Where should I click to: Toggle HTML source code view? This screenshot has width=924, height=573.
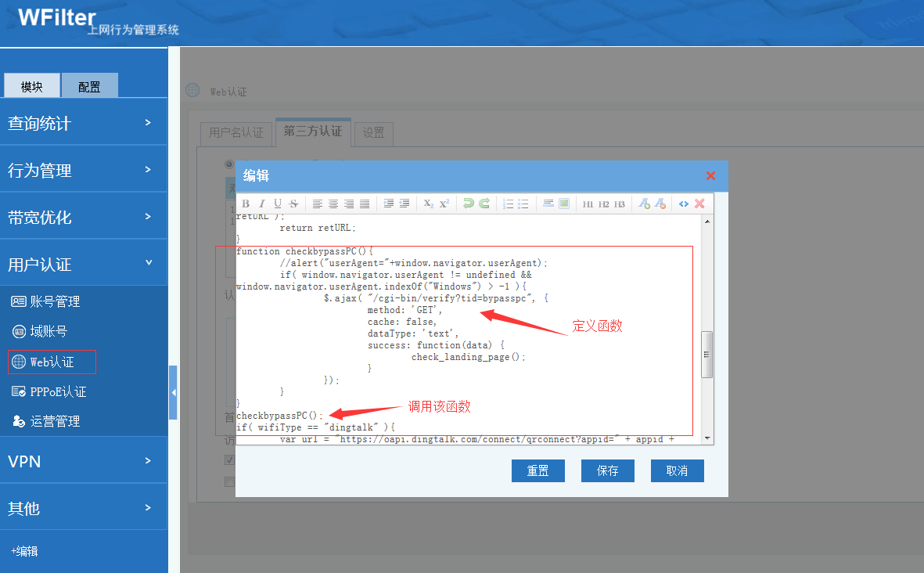(x=683, y=204)
